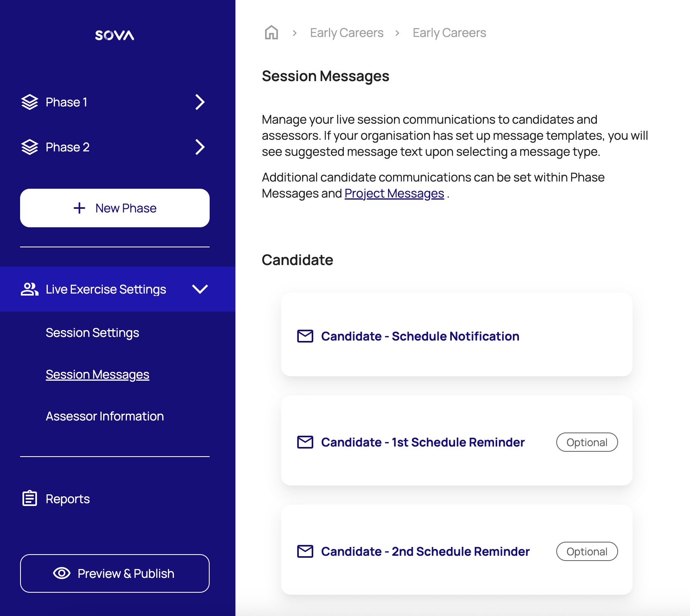Click the Phase 2 layers icon
The width and height of the screenshot is (690, 616).
point(30,147)
